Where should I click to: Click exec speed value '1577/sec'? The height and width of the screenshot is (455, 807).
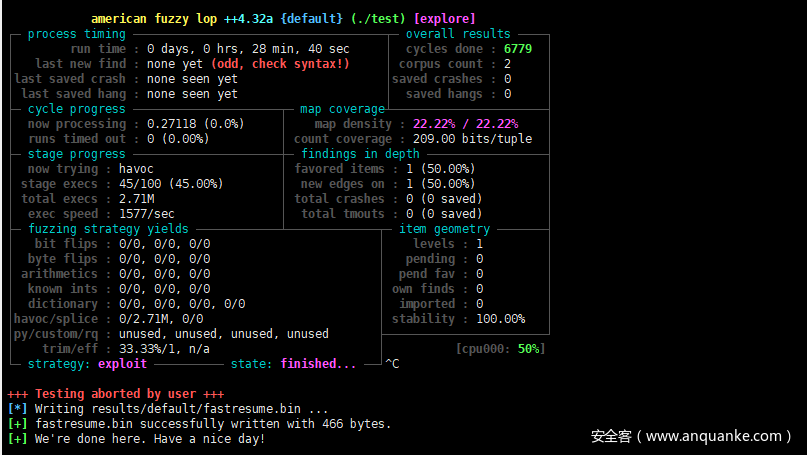coord(147,214)
